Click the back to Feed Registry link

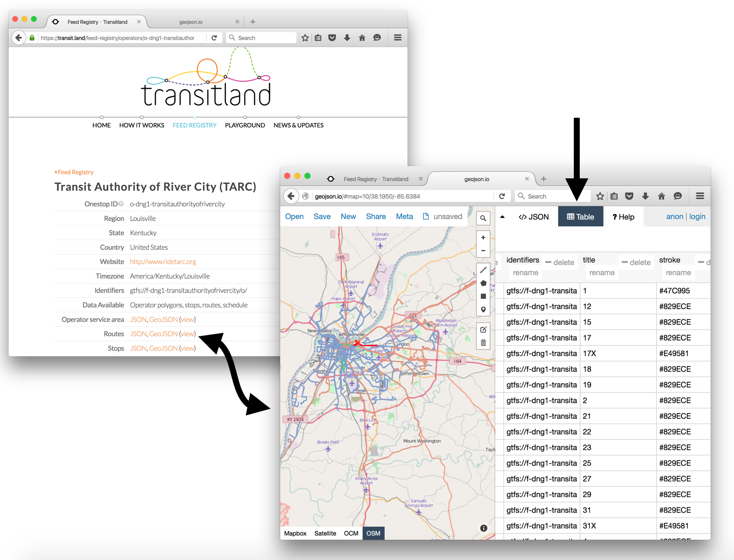coord(74,172)
